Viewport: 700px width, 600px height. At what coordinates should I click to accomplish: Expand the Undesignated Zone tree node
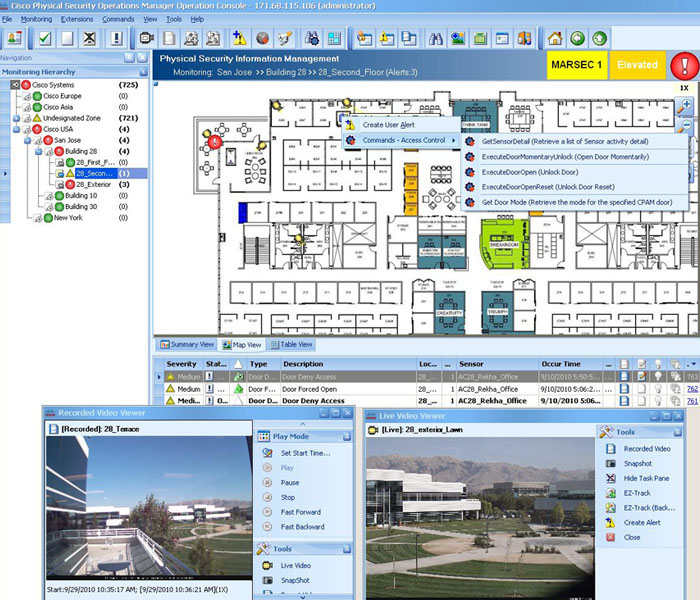point(17,118)
